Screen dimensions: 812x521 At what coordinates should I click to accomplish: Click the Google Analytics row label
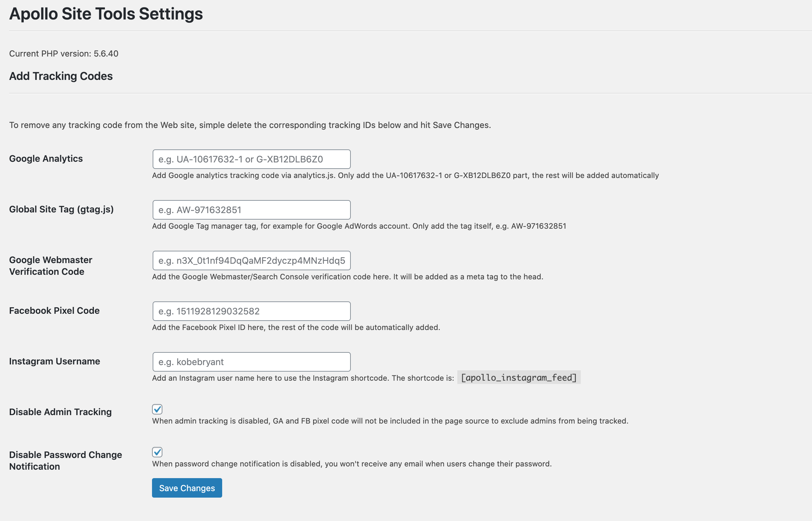[46, 159]
